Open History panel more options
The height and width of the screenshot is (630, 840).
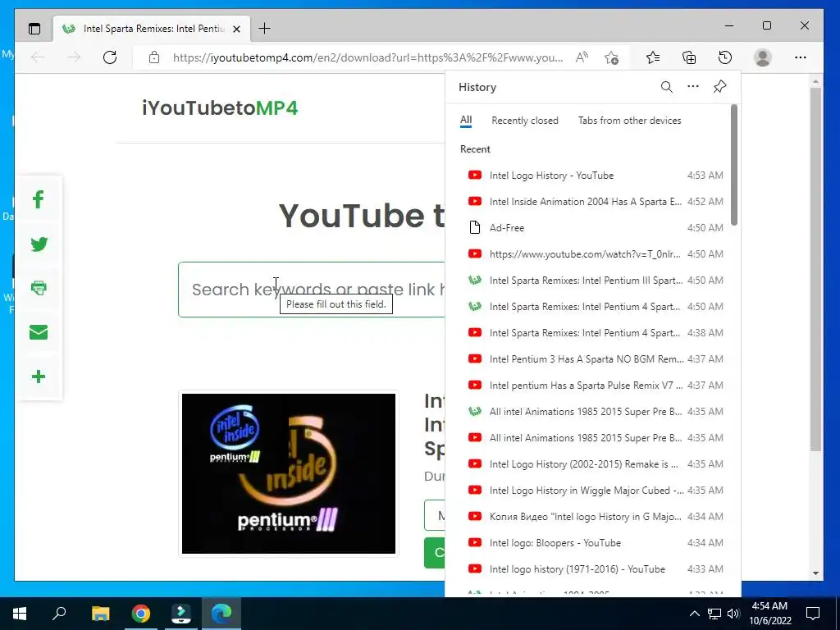point(693,86)
